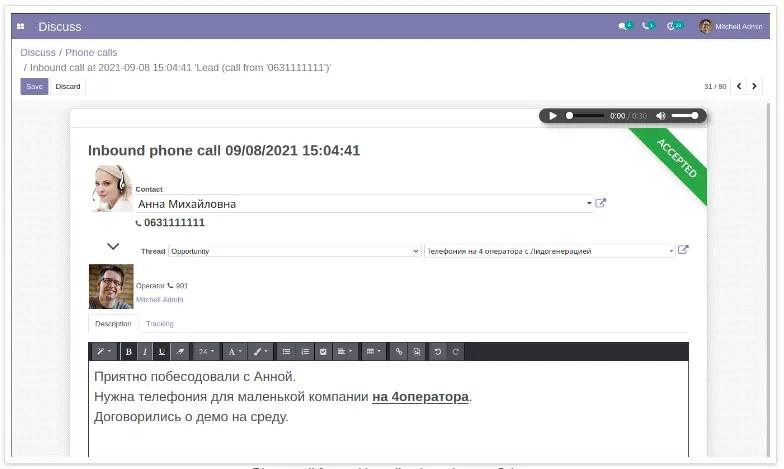Viewport: 784px width, 469px height.
Task: Click the undo icon in the editor toolbar
Action: tap(438, 352)
